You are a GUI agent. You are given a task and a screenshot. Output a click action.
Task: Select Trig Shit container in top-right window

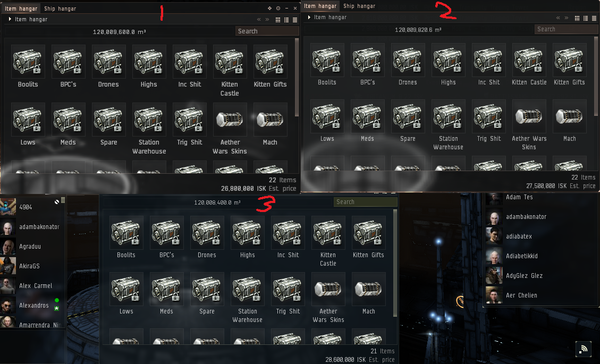pyautogui.click(x=488, y=116)
